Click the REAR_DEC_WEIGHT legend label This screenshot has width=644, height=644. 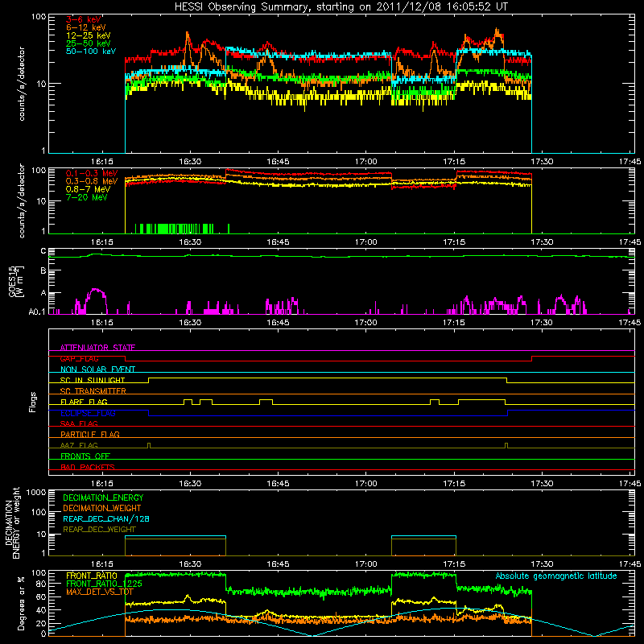point(99,530)
